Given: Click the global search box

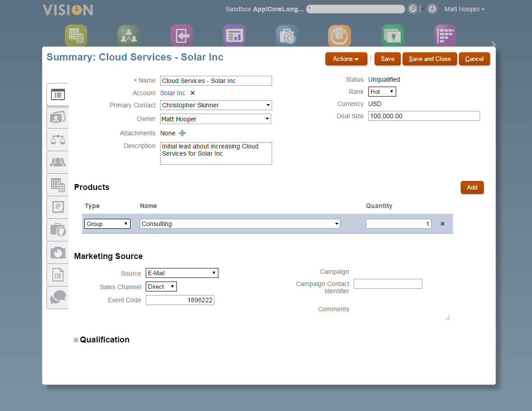Looking at the screenshot, I should [x=355, y=9].
